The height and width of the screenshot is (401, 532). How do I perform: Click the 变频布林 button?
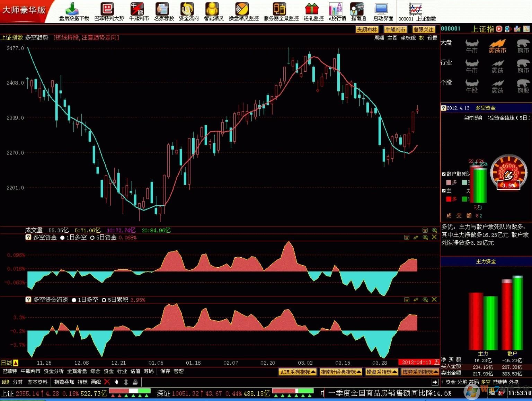[x=367, y=30]
